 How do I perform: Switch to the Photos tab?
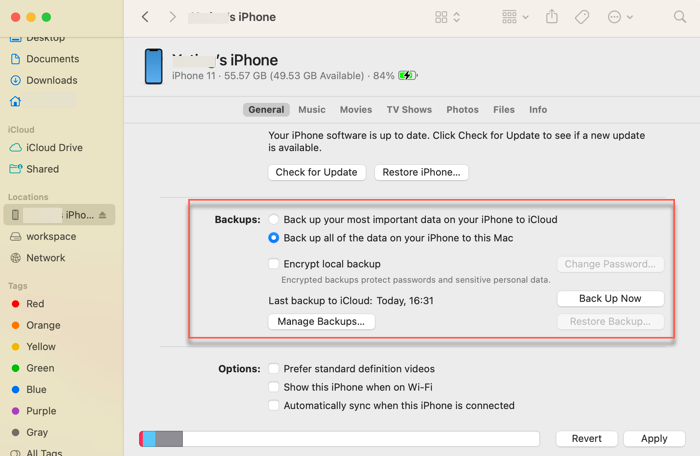coord(462,109)
